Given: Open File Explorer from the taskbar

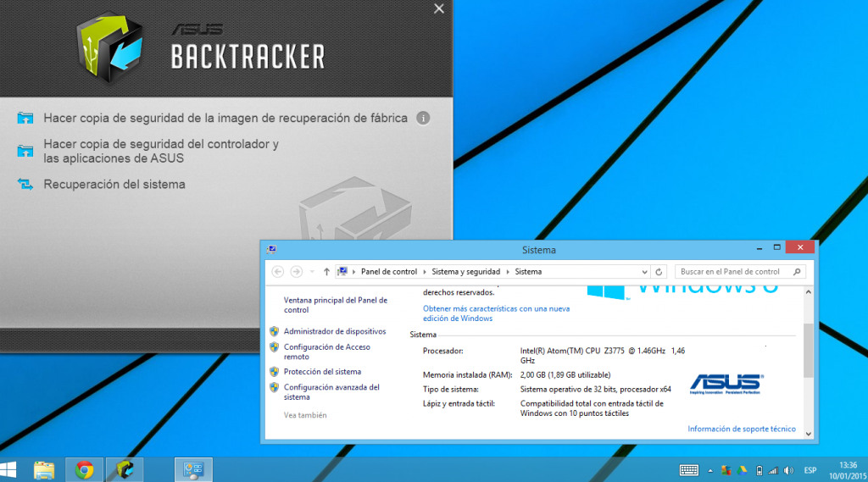Looking at the screenshot, I should (x=44, y=470).
